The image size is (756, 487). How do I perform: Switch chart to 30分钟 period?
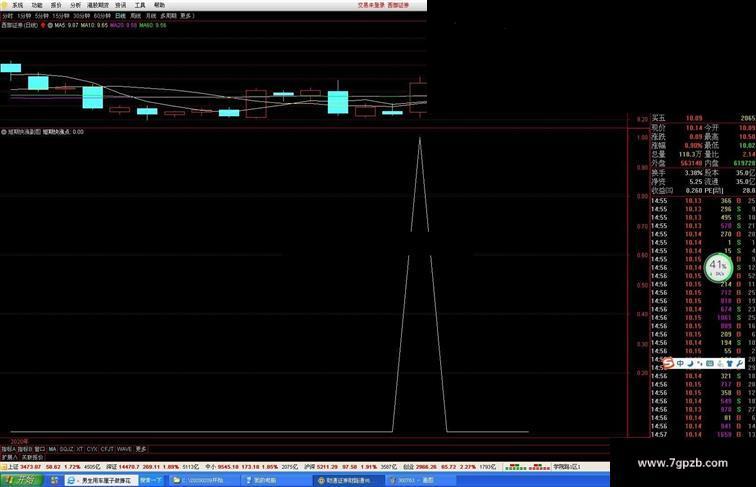[81, 16]
